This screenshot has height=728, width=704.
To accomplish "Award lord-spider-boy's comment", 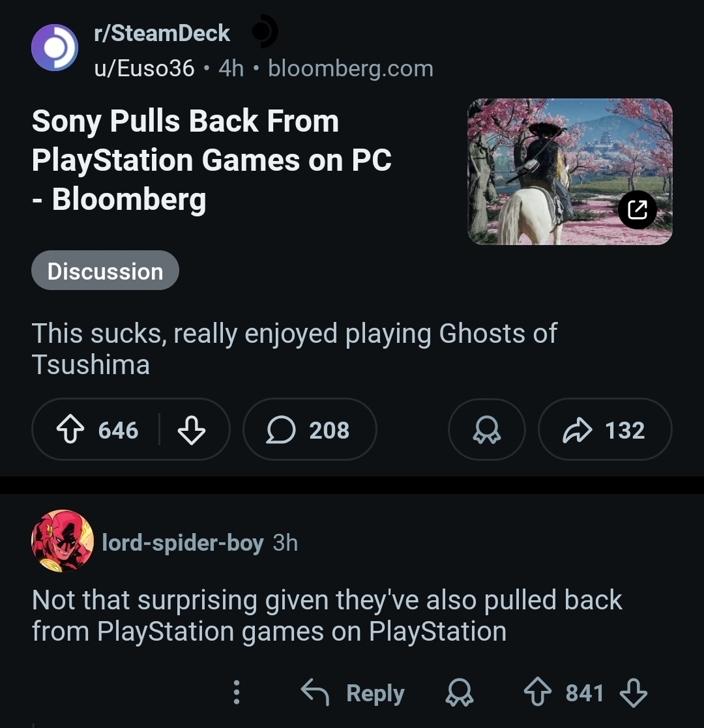I will (x=460, y=693).
